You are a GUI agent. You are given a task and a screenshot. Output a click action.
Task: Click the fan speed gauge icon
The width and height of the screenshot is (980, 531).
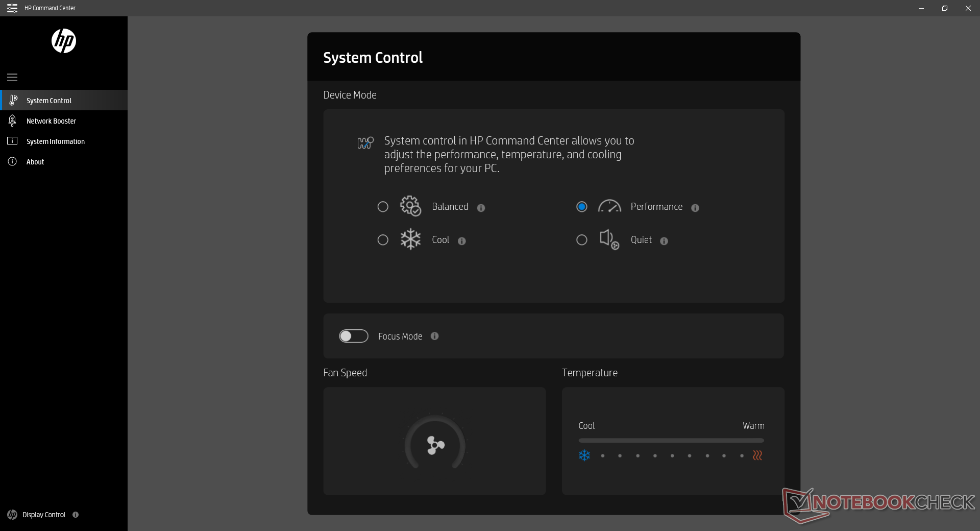pyautogui.click(x=435, y=445)
